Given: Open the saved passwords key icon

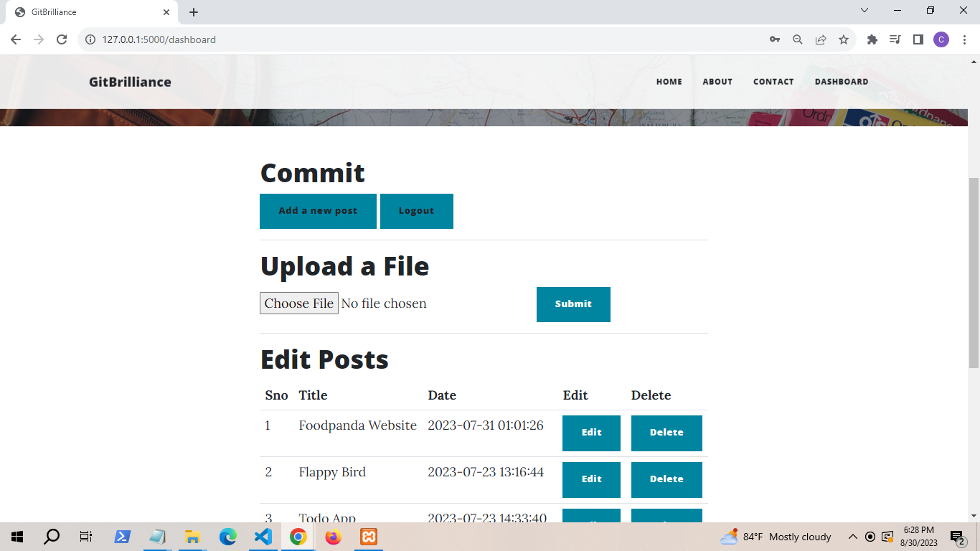Looking at the screenshot, I should [775, 39].
